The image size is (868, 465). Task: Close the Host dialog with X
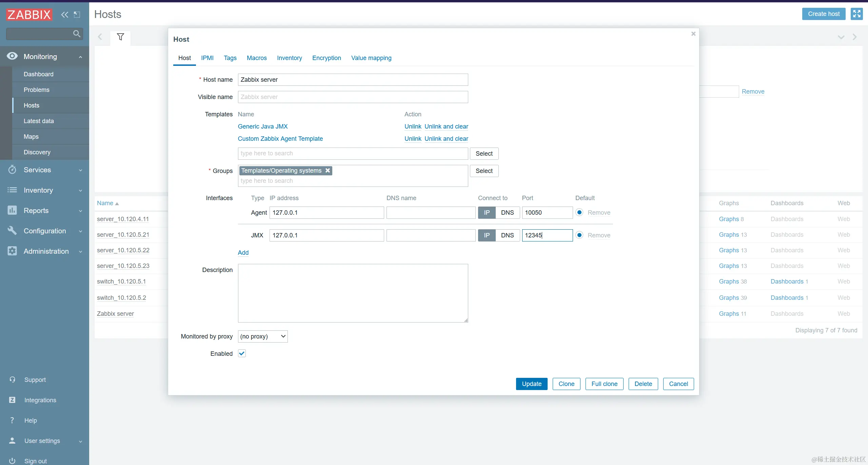click(693, 34)
